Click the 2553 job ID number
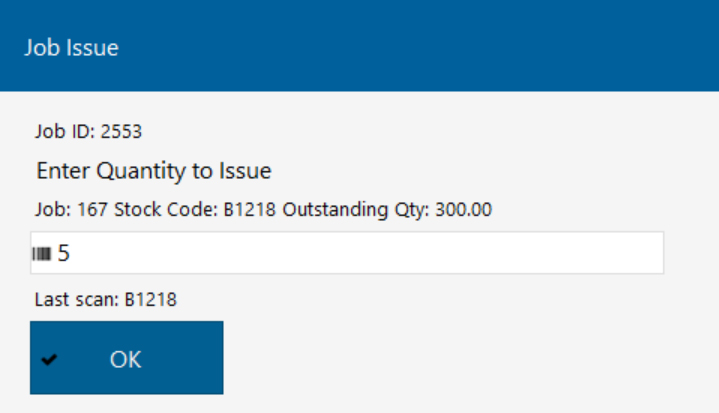 point(121,132)
